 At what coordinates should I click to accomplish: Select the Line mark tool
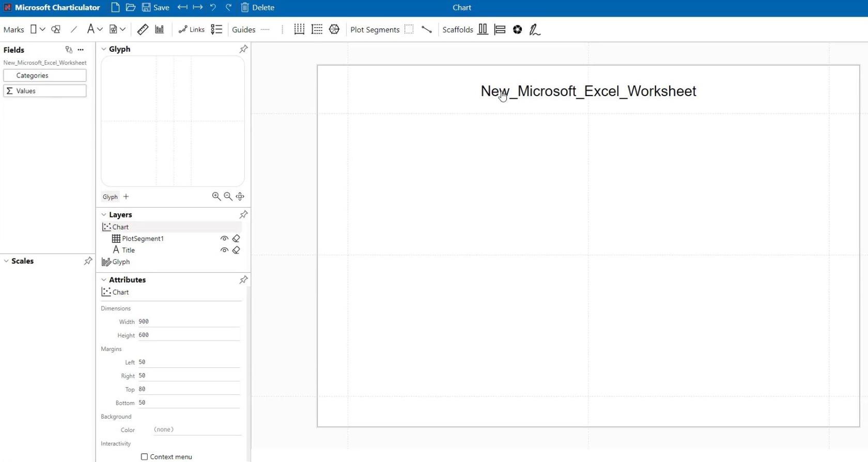tap(74, 29)
